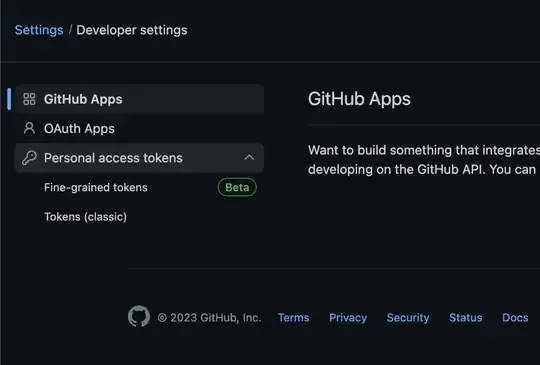Click the green Beta badge

point(237,187)
